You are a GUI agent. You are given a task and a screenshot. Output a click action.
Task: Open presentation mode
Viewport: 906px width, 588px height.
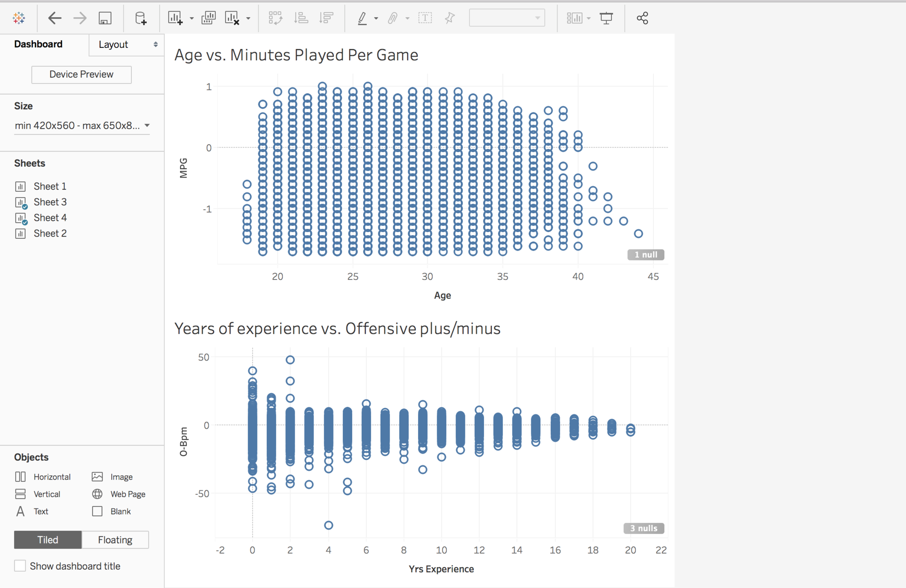(606, 18)
